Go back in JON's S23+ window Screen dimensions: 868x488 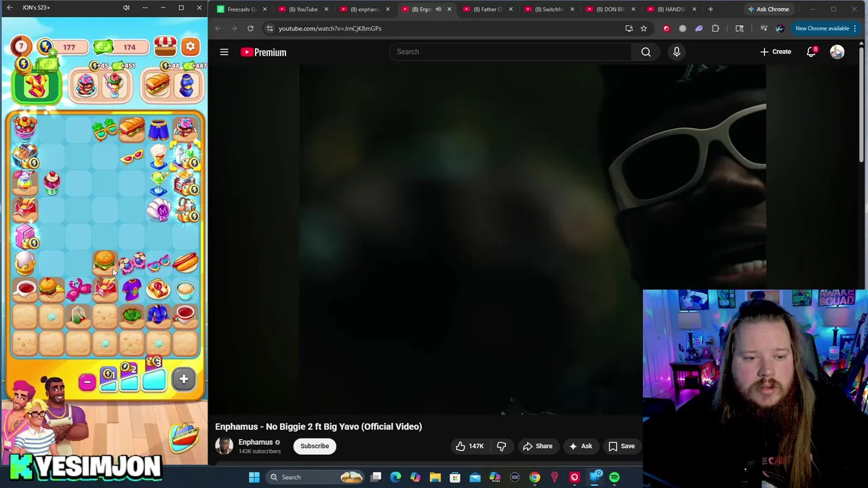click(9, 7)
